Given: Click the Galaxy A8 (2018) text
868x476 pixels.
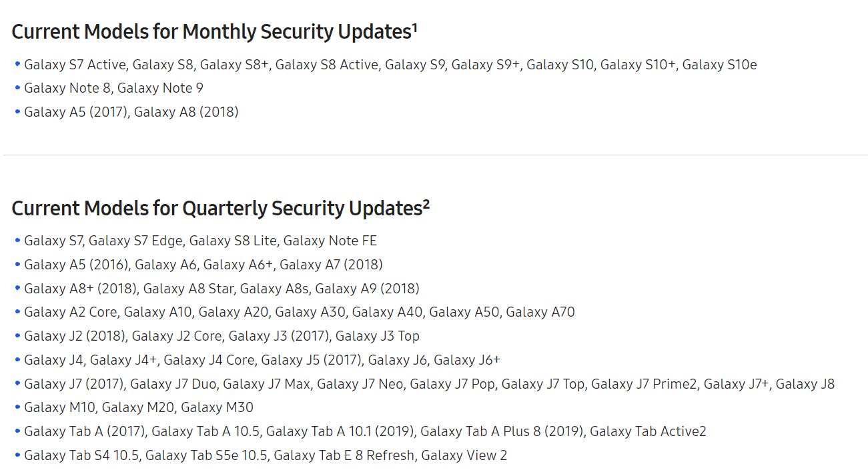Looking at the screenshot, I should point(186,112).
